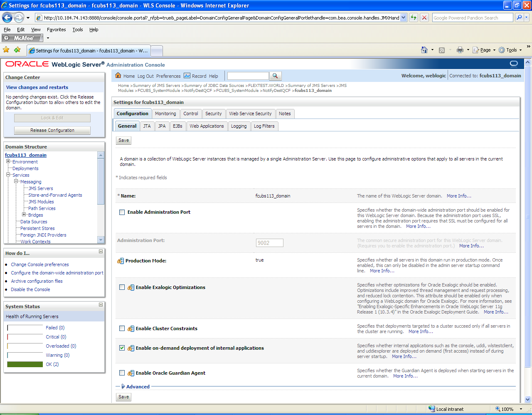
Task: Minimize the How do I panel
Action: pos(101,252)
